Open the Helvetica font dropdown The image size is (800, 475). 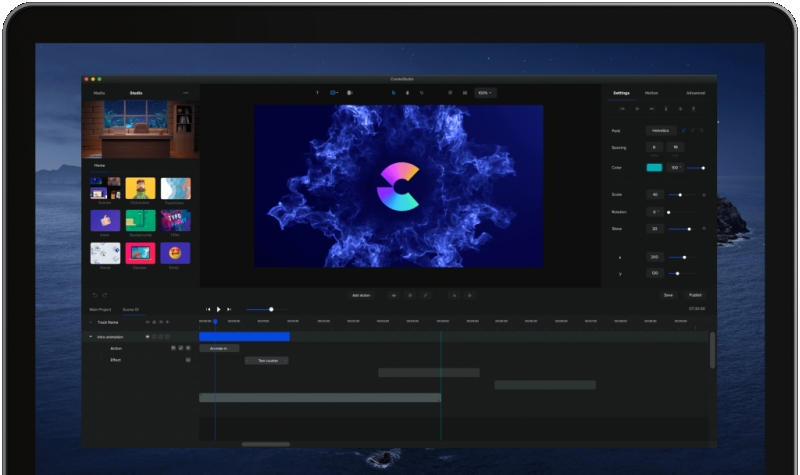[x=660, y=130]
